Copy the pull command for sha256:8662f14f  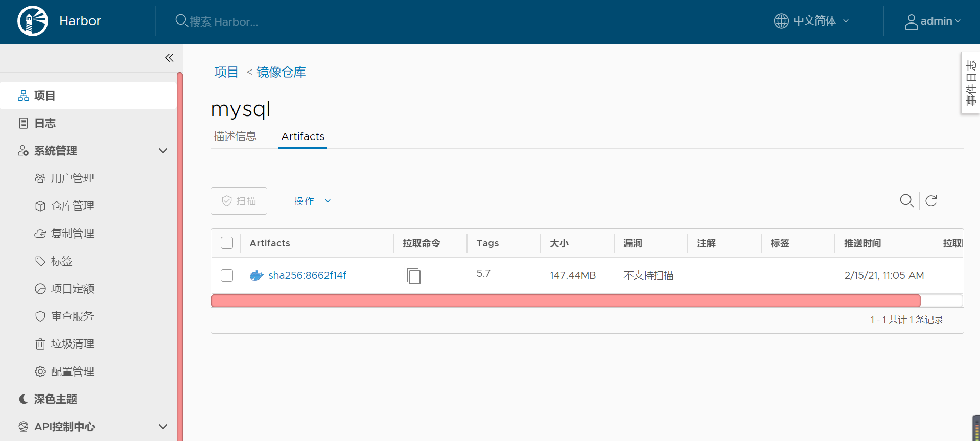413,276
